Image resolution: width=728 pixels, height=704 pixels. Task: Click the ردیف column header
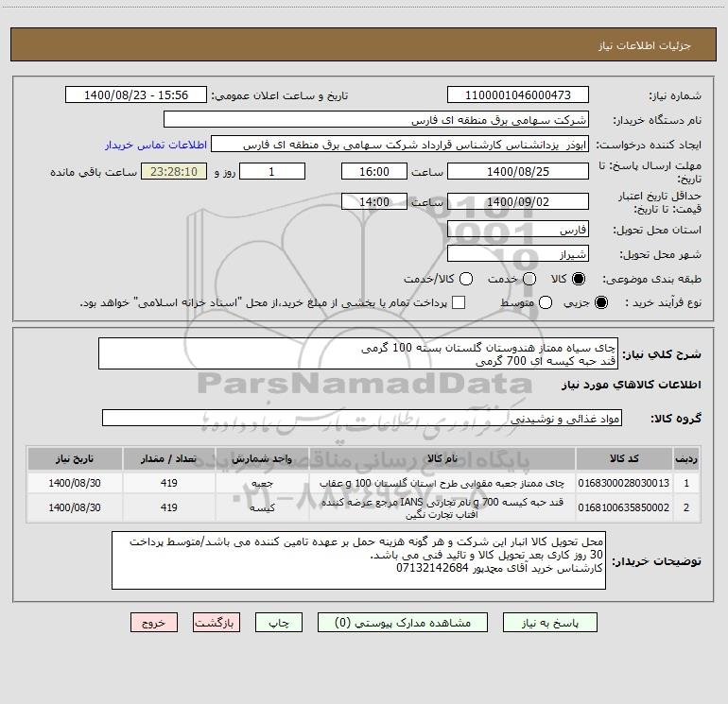point(686,458)
